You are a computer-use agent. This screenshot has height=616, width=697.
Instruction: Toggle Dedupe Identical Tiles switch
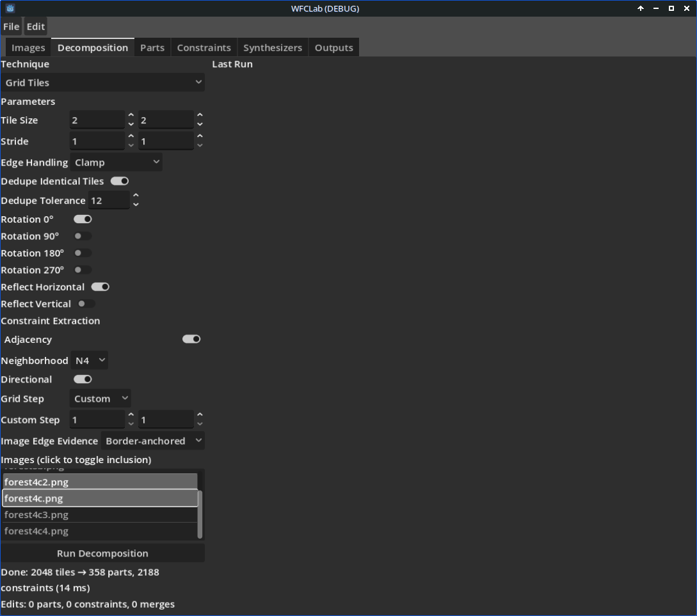(120, 181)
